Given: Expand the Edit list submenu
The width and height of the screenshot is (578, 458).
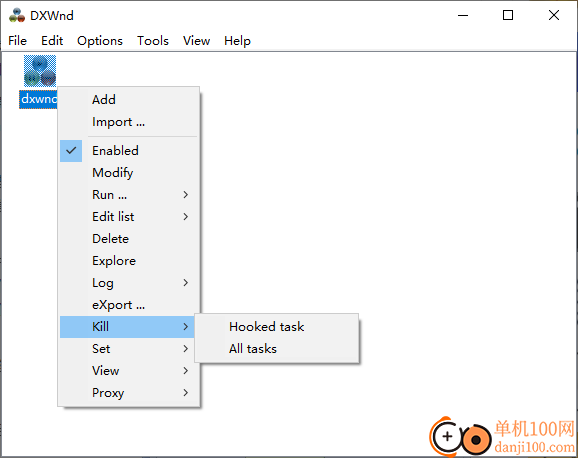Looking at the screenshot, I should point(129,217).
